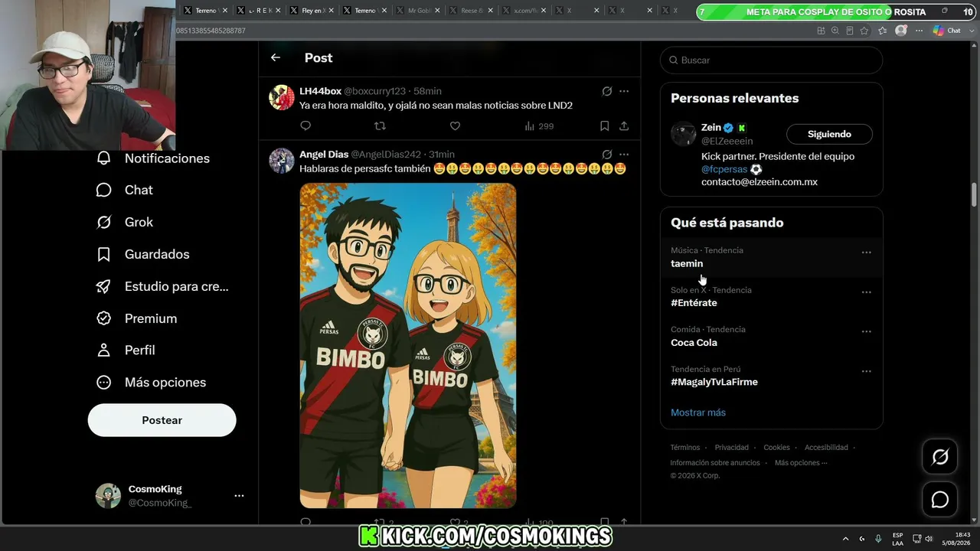Open more options for the #MagalyTvLaFirme trend

[x=867, y=371]
